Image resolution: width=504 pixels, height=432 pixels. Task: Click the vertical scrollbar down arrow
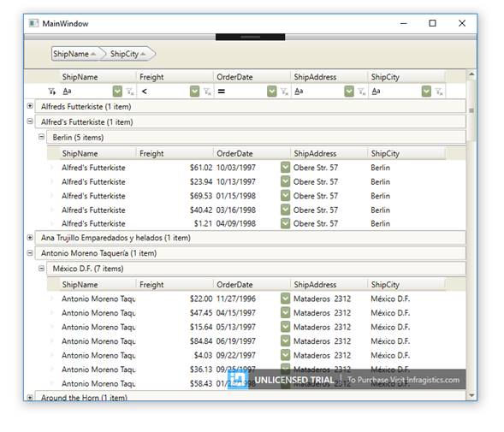(x=471, y=395)
